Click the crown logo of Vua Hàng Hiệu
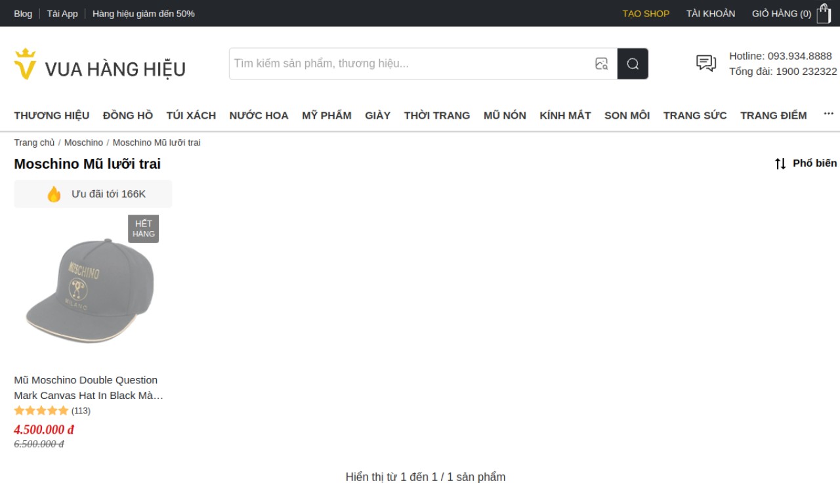Image resolution: width=840 pixels, height=504 pixels. click(26, 64)
